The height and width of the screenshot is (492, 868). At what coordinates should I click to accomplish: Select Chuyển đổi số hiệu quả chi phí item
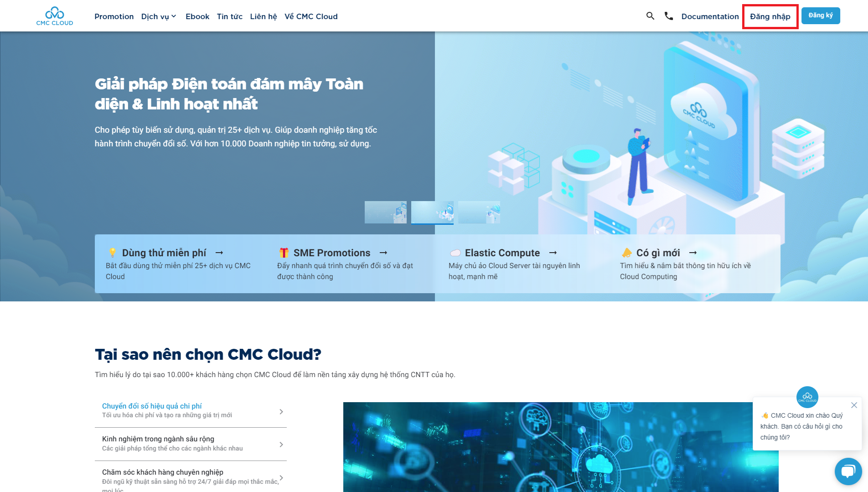tap(191, 410)
